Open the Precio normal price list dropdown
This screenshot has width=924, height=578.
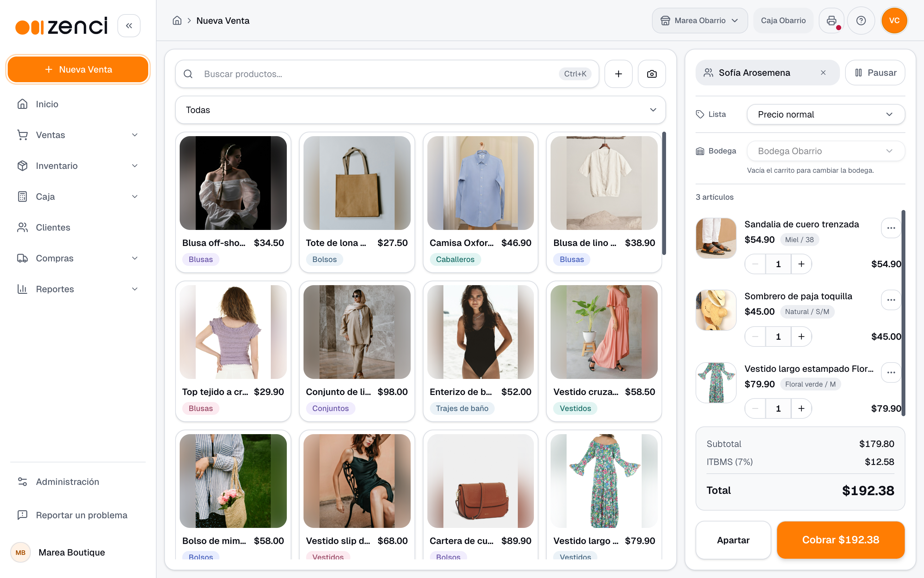[826, 115]
